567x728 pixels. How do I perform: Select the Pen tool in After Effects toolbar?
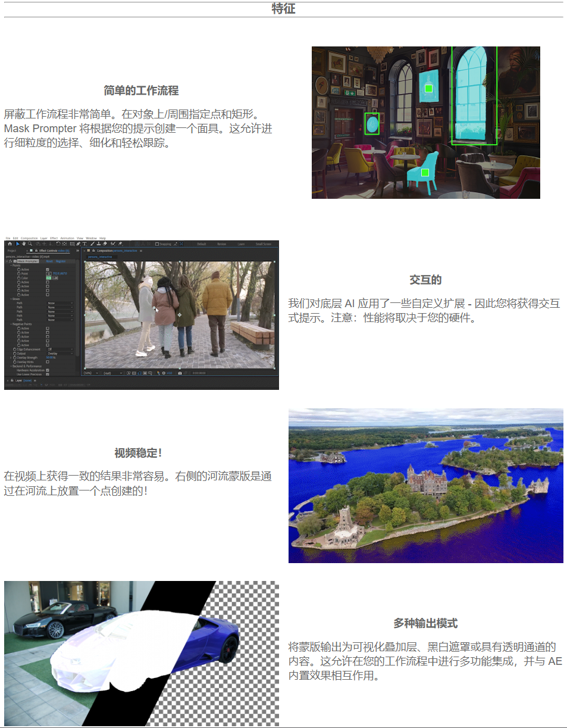click(79, 244)
